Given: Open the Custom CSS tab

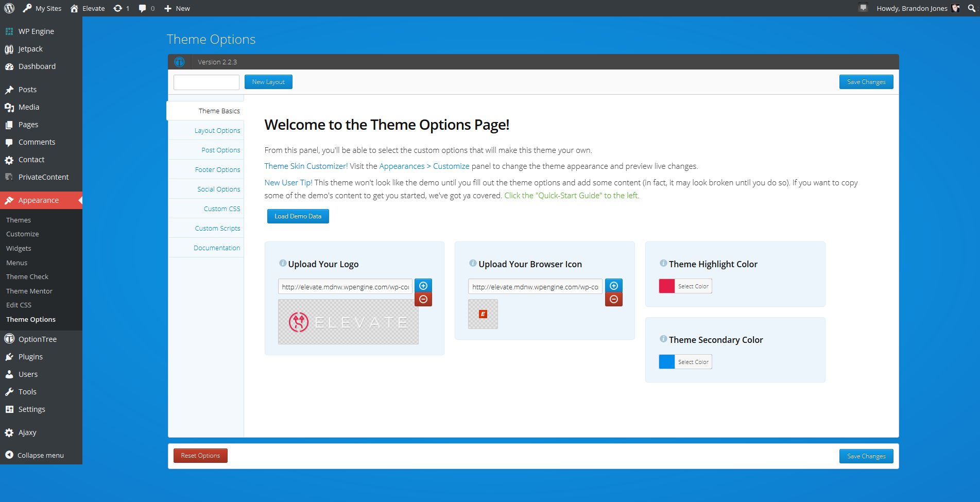Looking at the screenshot, I should 221,209.
